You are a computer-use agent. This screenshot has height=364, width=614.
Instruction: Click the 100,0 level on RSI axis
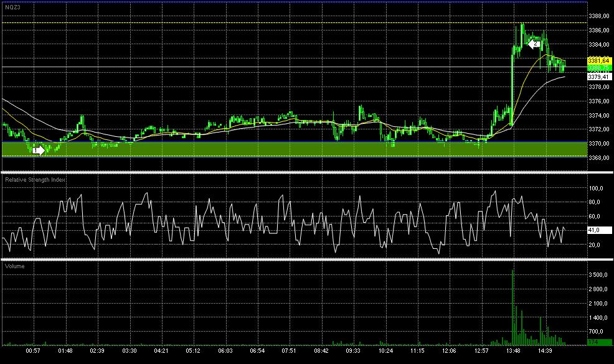tap(596, 189)
